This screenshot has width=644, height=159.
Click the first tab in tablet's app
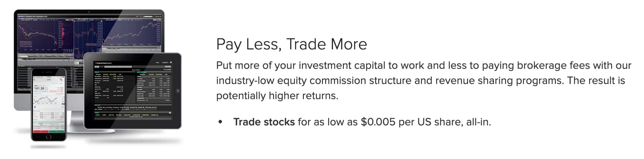[x=97, y=67]
